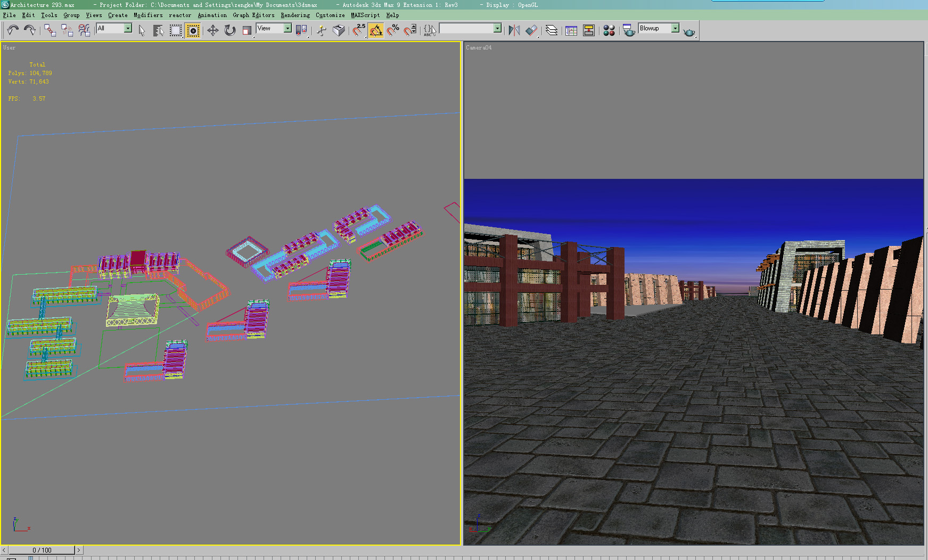Screen dimensions: 928x560
Task: Open the Rendering menu
Action: (x=295, y=15)
